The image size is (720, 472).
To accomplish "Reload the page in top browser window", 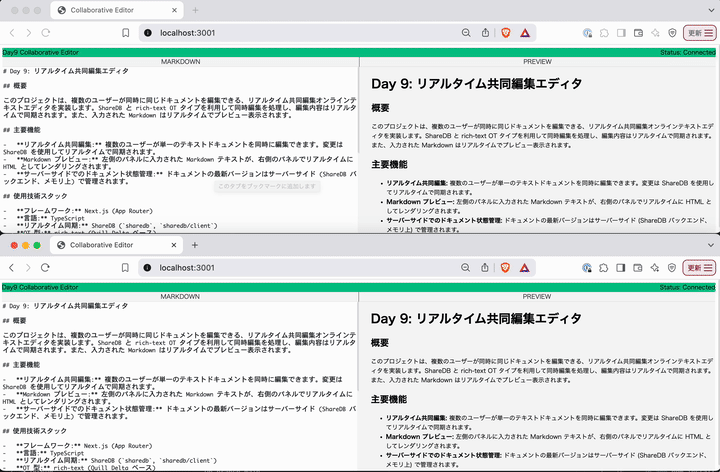I will coord(45,33).
